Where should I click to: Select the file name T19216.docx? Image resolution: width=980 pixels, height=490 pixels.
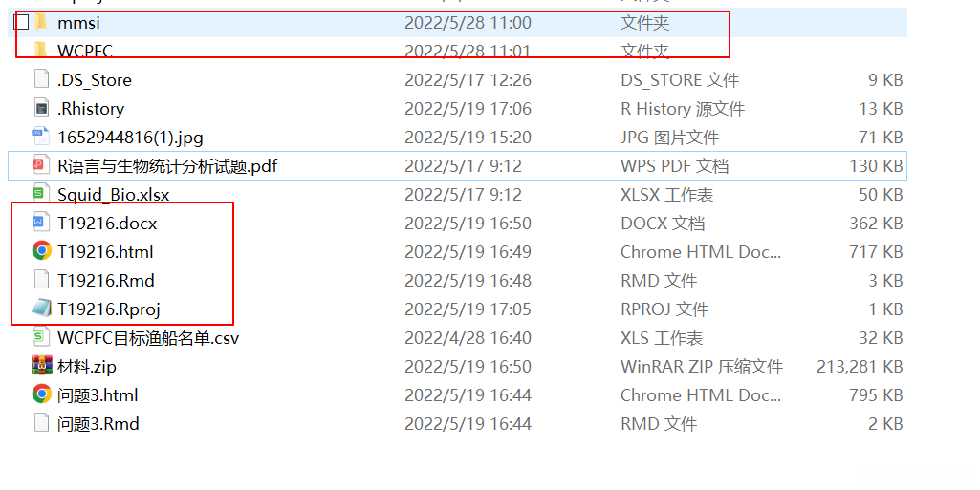coord(107,224)
